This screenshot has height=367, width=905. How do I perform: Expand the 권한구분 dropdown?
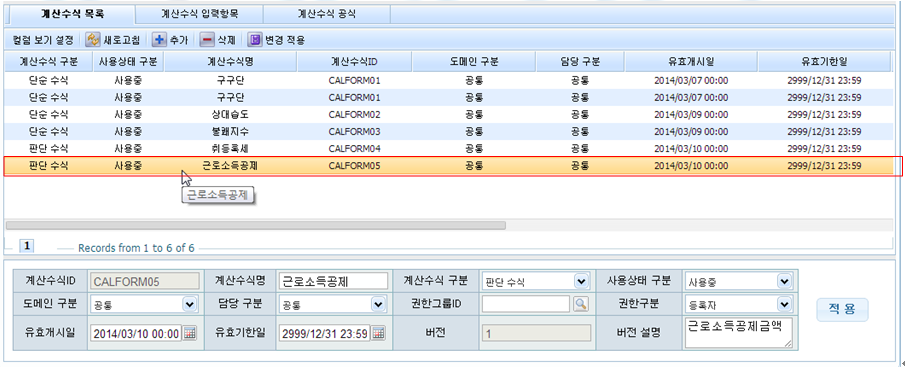(x=784, y=304)
